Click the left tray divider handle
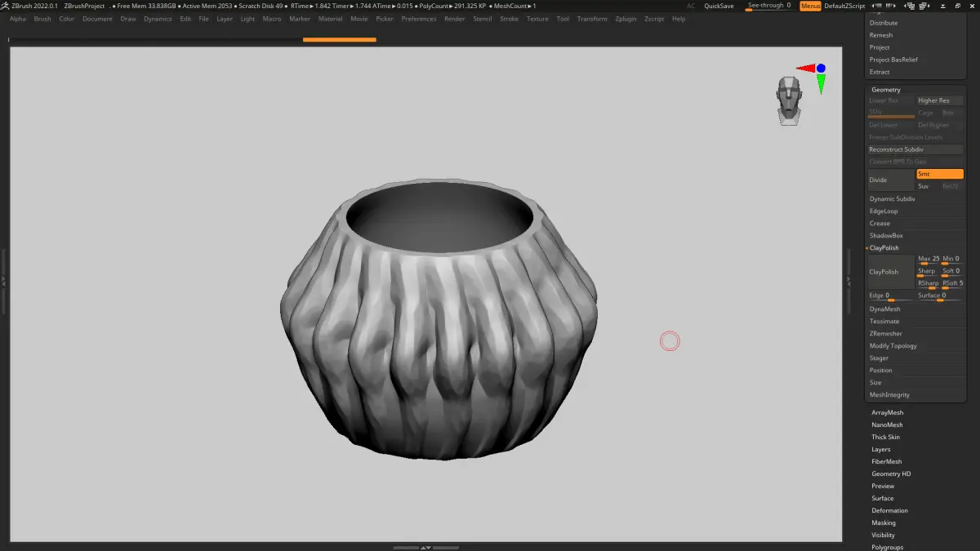The height and width of the screenshot is (551, 980). [3, 280]
